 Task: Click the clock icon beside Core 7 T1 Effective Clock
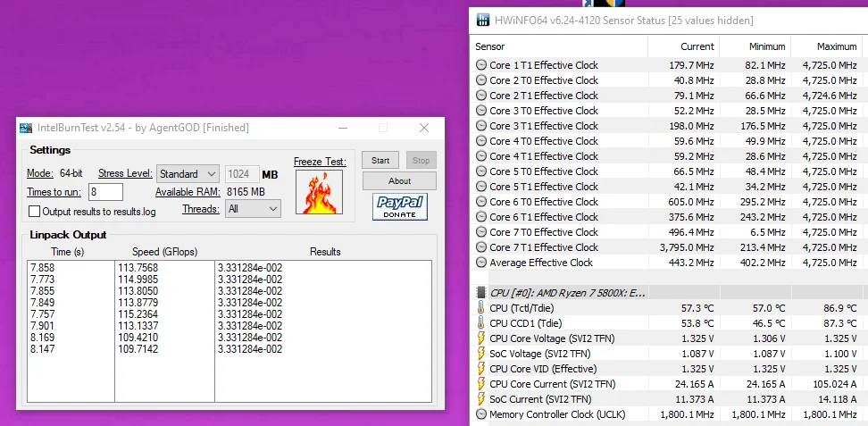[481, 247]
